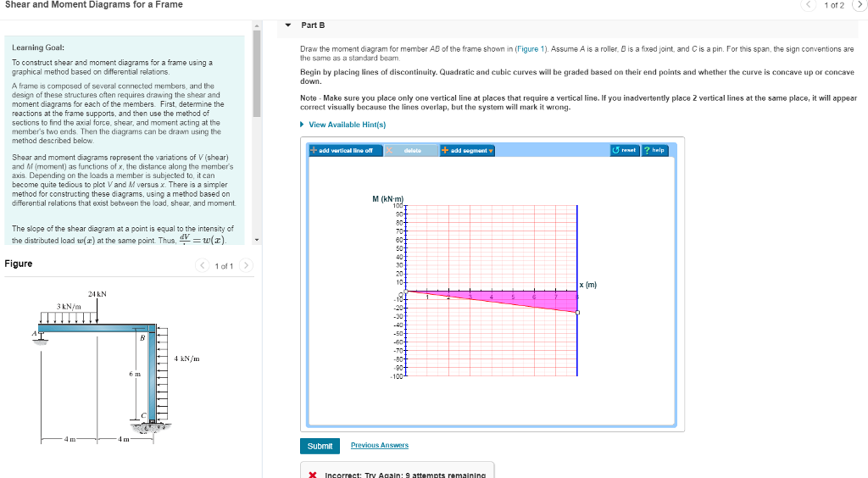Open help for the diagram tool

(x=655, y=151)
